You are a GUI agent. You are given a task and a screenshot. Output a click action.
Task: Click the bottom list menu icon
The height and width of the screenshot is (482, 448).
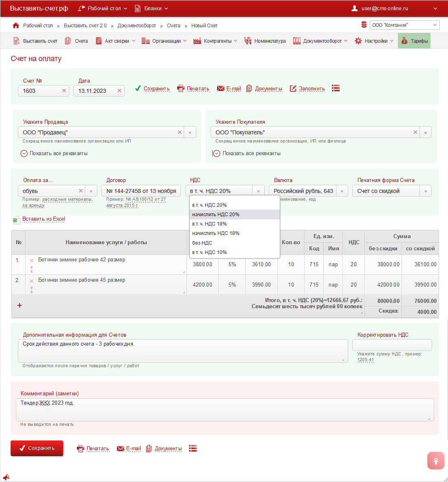click(193, 449)
